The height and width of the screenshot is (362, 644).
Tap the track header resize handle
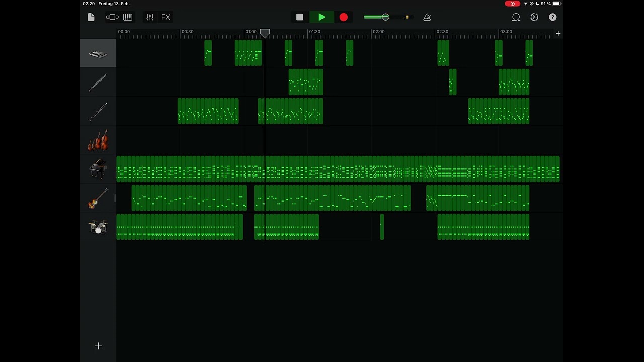coord(115,198)
